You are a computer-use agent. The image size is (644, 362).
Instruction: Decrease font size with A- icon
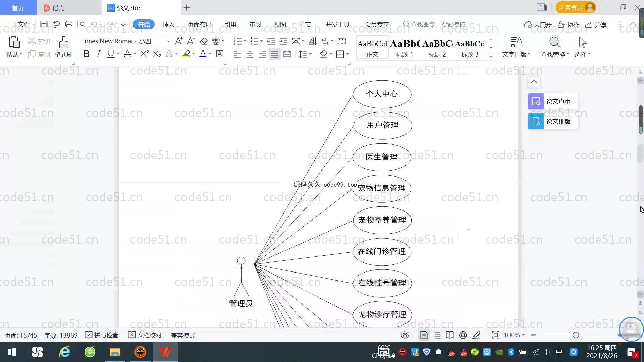click(x=191, y=41)
